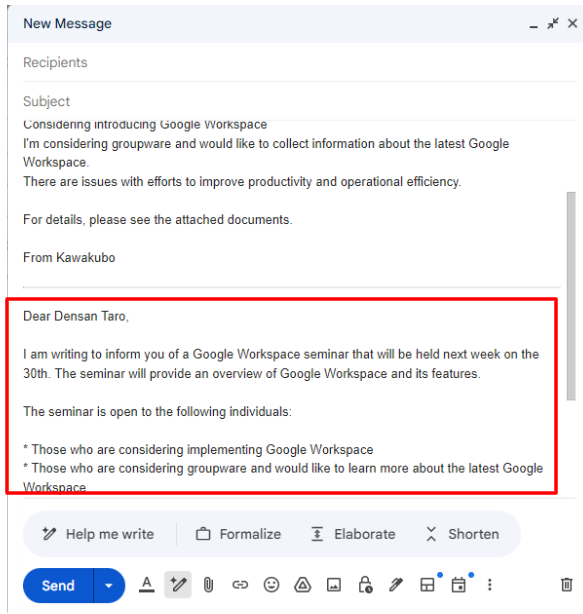Image resolution: width=583 pixels, height=614 pixels.
Task: Click the 'From Kawakubo' line
Action: [69, 258]
